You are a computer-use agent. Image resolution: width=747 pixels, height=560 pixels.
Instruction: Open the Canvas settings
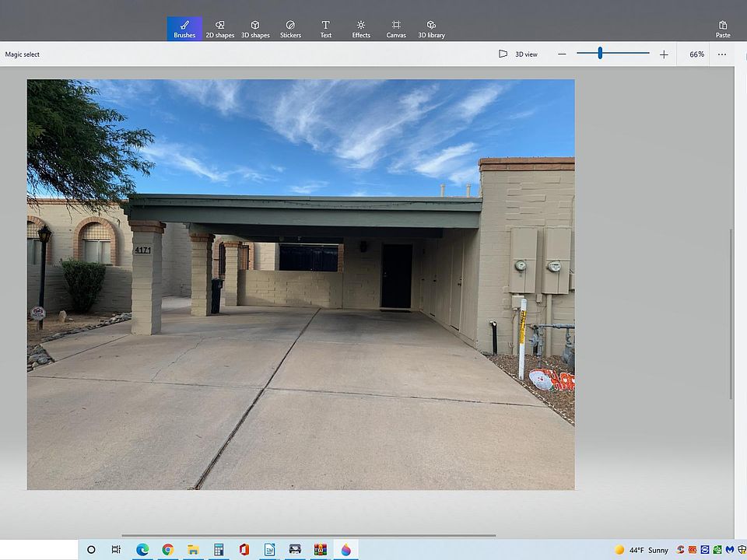click(x=396, y=29)
